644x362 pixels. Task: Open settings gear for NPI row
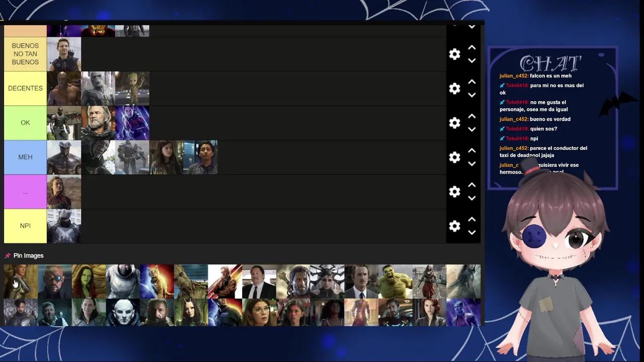point(454,226)
